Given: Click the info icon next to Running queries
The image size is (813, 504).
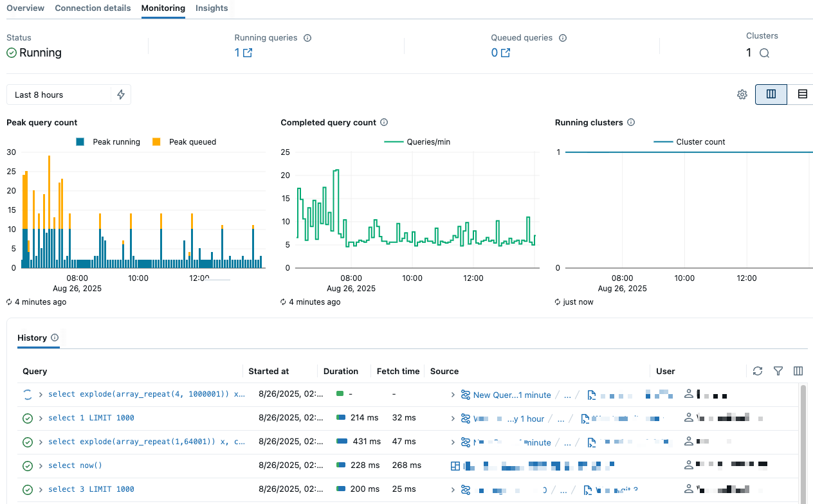Looking at the screenshot, I should click(x=307, y=38).
